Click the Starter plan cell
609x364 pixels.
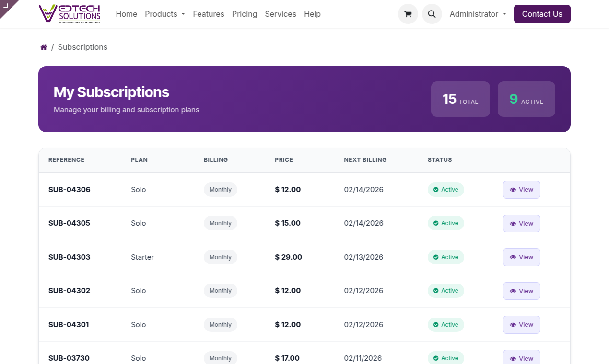click(x=142, y=257)
